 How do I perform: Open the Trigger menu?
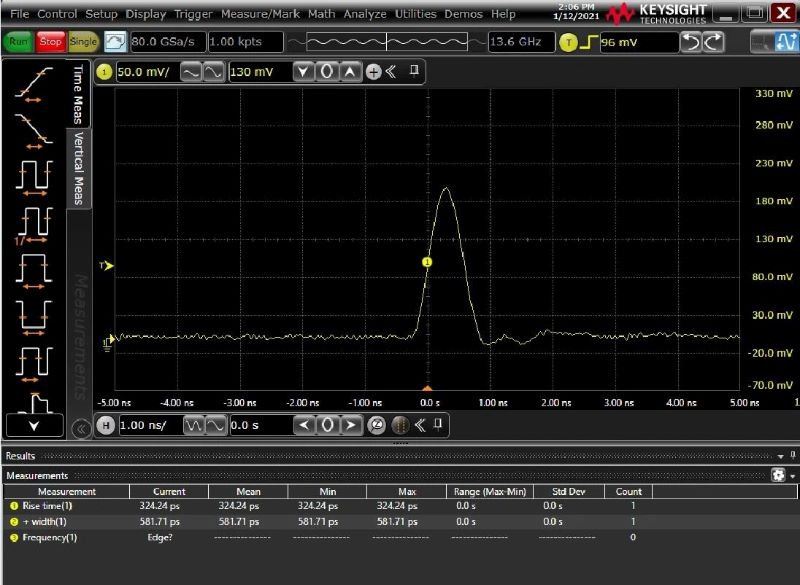click(x=192, y=14)
